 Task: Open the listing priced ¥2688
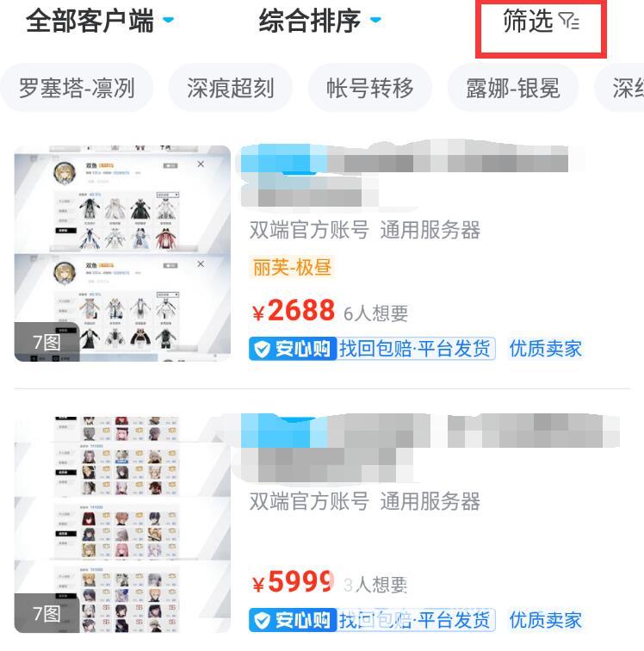322,253
